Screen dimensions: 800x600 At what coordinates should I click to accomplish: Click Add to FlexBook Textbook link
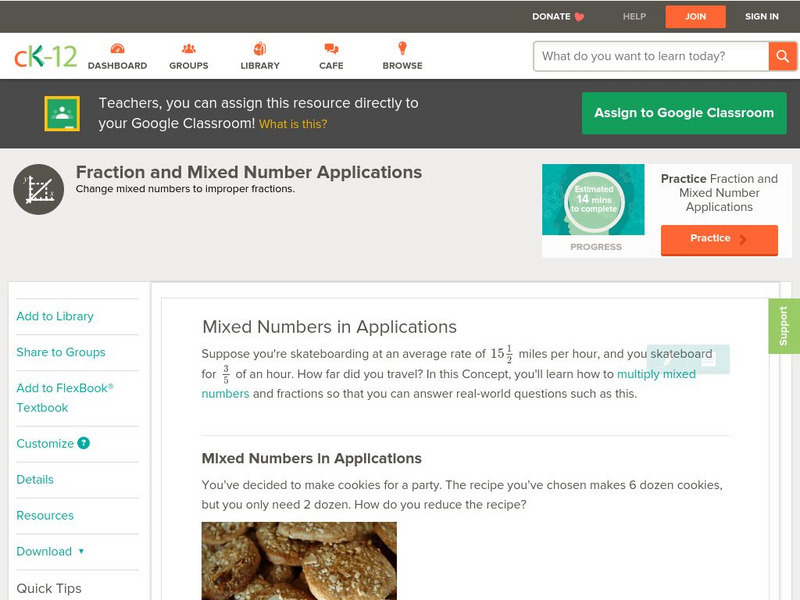click(x=65, y=398)
